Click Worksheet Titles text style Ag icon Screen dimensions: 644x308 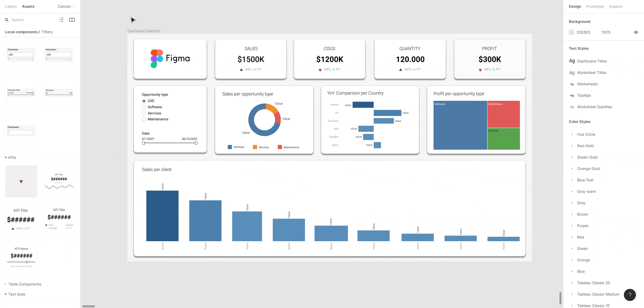(x=572, y=73)
